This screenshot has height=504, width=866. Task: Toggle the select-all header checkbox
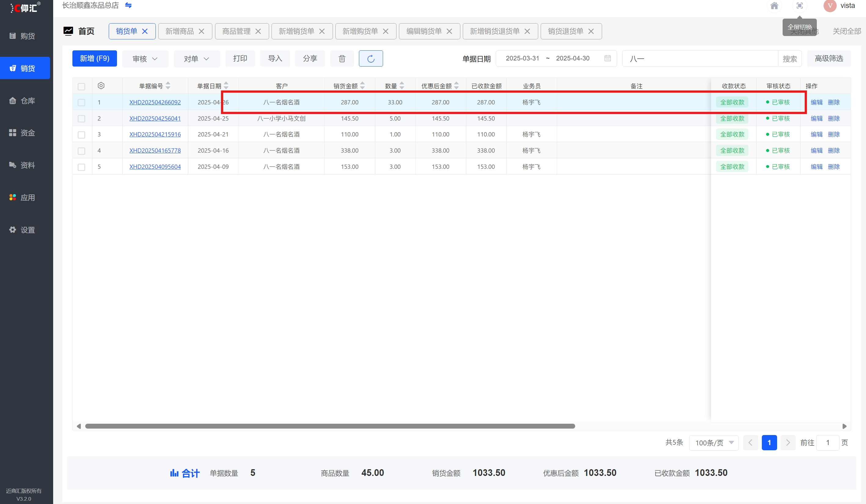[82, 86]
